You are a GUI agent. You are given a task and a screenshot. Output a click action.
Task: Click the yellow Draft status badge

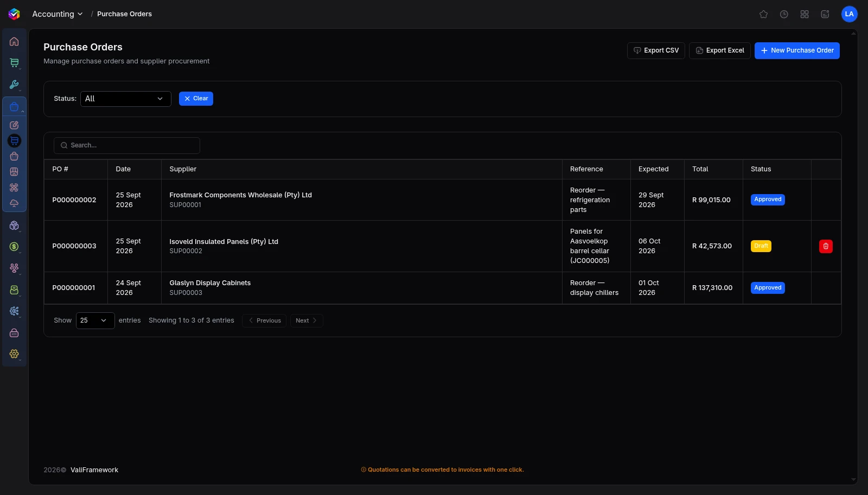coord(761,246)
